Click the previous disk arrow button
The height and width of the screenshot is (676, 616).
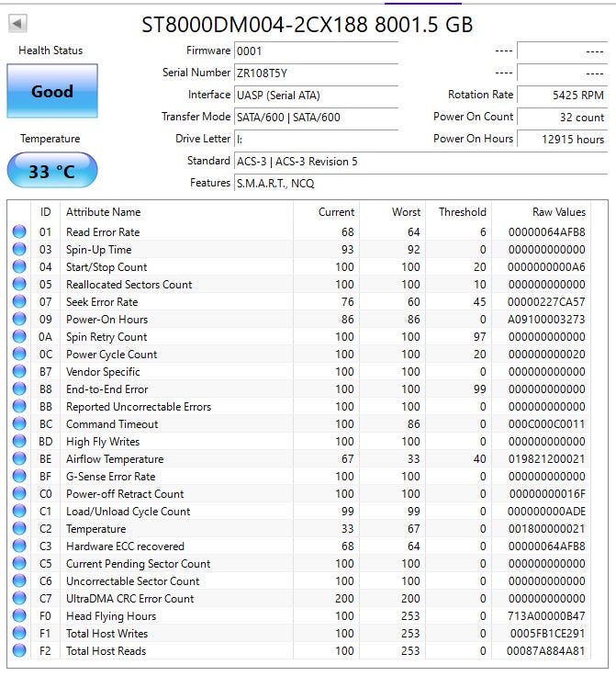[17, 23]
